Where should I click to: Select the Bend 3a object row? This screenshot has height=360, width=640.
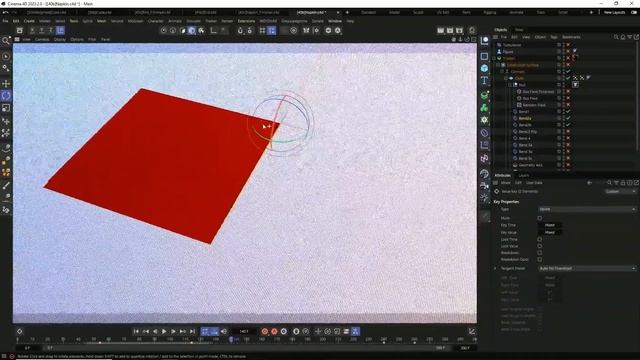(525, 145)
